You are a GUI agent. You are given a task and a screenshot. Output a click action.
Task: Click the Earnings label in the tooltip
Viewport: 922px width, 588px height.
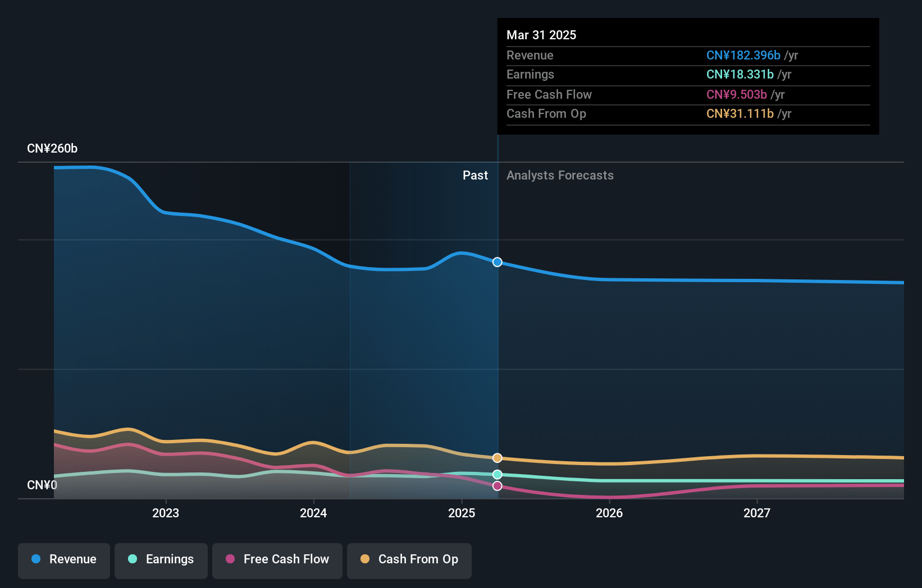point(530,74)
